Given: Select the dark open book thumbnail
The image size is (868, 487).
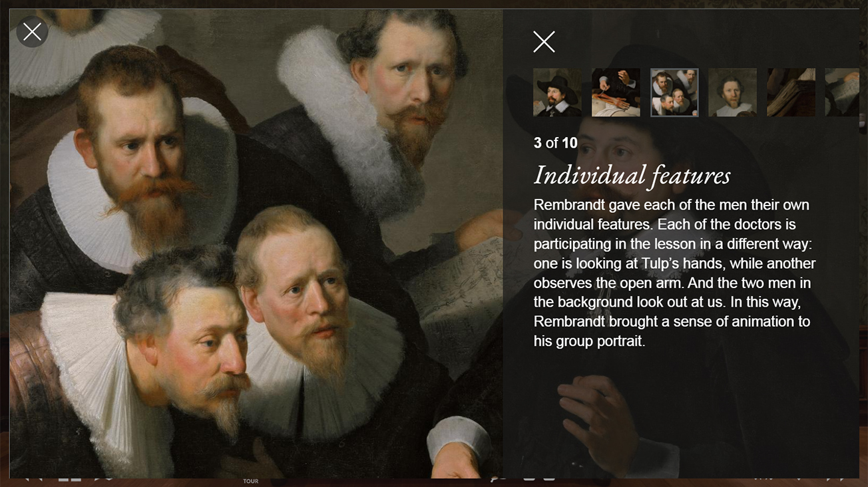Looking at the screenshot, I should pyautogui.click(x=791, y=92).
